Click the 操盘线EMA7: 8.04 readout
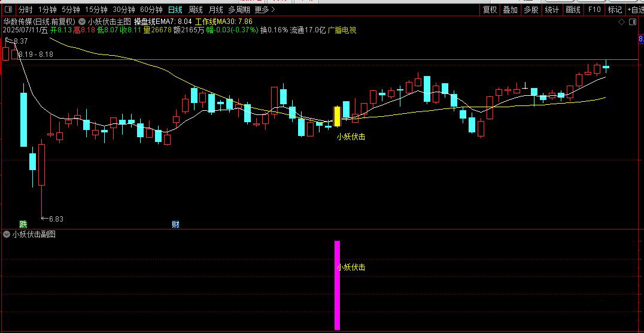 (x=163, y=22)
